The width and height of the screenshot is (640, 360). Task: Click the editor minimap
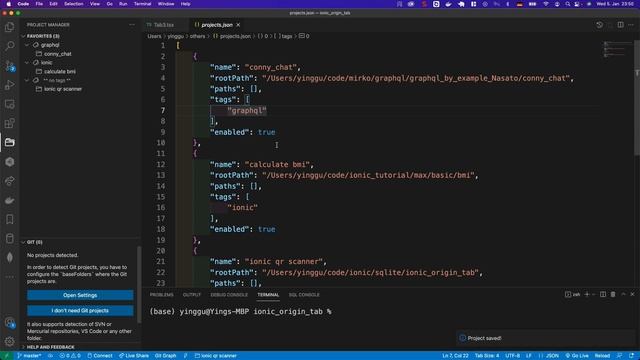pyautogui.click(x=617, y=49)
